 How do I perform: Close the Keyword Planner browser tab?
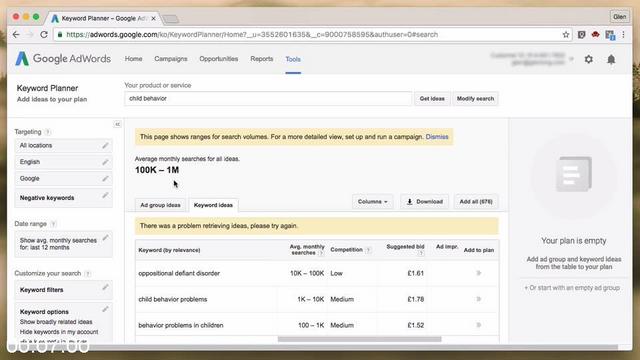coord(153,18)
